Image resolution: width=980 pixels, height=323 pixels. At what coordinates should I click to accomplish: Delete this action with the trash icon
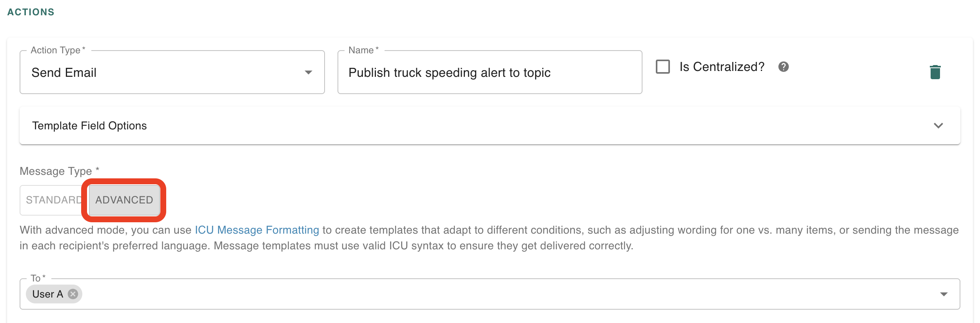(935, 72)
